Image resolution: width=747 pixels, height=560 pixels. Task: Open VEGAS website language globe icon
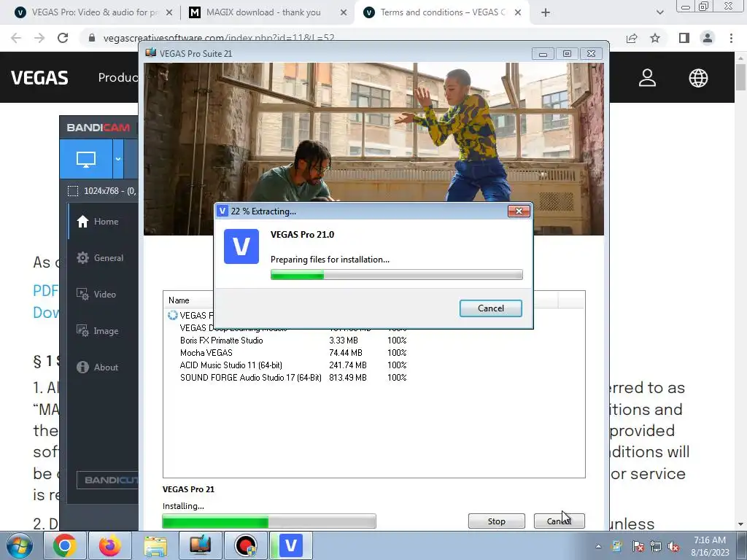coord(698,77)
